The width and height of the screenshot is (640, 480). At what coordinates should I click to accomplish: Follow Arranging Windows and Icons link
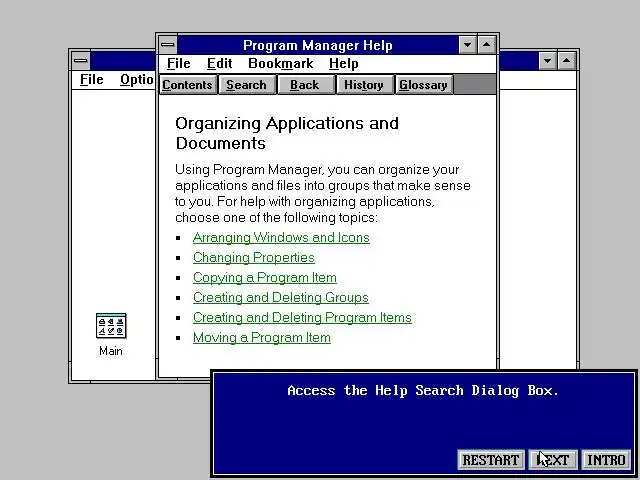pos(281,238)
